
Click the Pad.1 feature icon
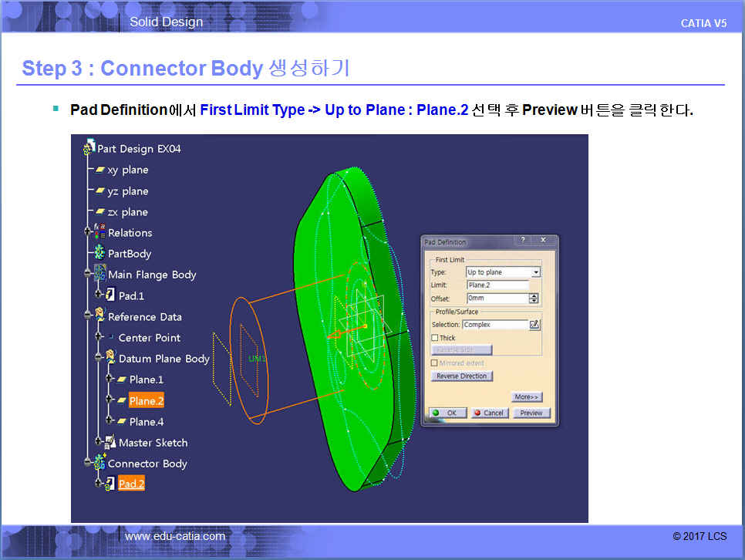click(x=110, y=295)
